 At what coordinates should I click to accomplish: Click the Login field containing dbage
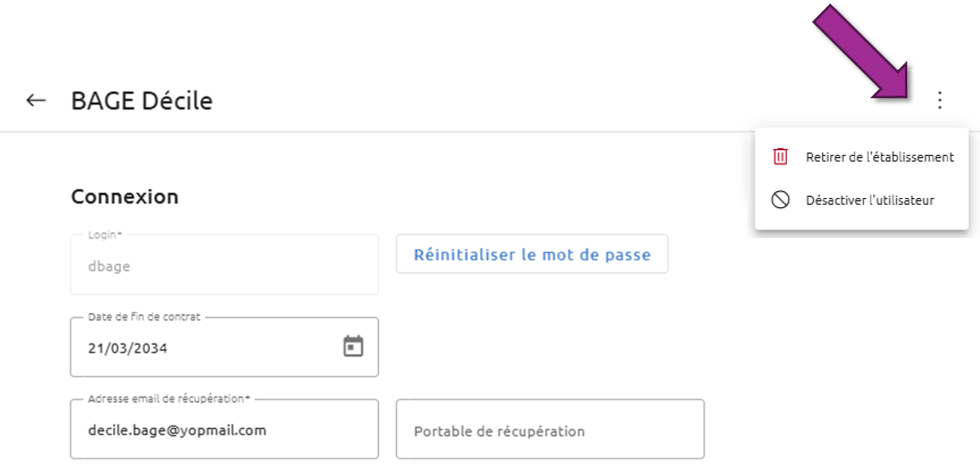[224, 265]
